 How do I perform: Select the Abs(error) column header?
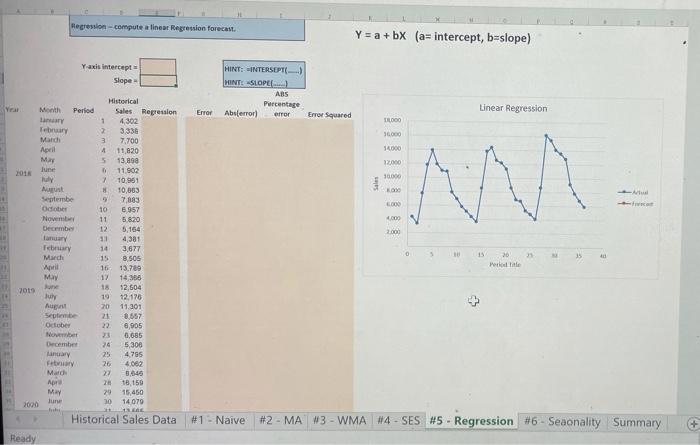[241, 113]
